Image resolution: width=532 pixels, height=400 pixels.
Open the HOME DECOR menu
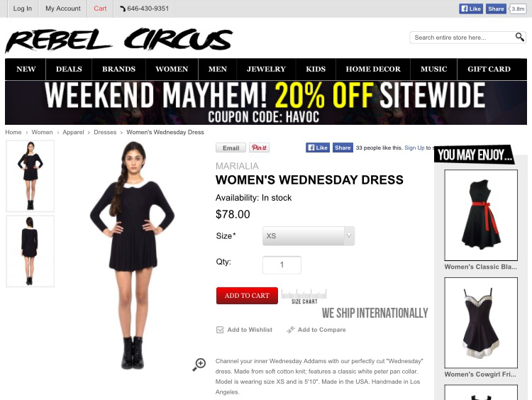tap(373, 70)
